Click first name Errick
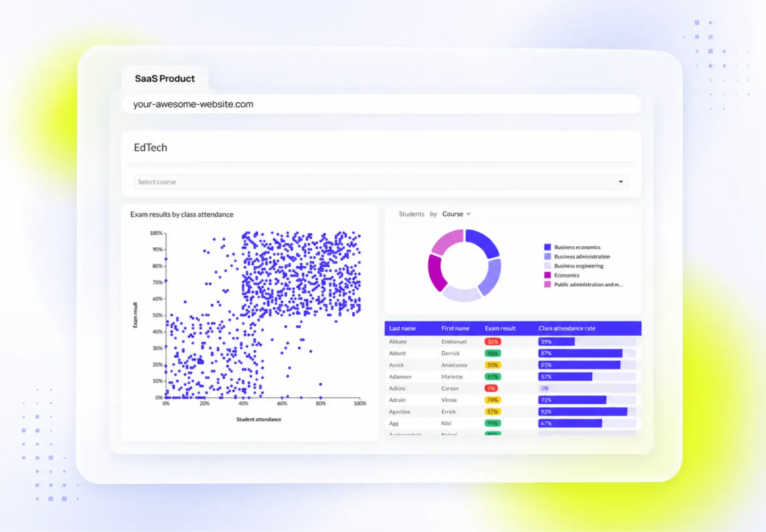Viewport: 766px width, 532px height. click(448, 412)
